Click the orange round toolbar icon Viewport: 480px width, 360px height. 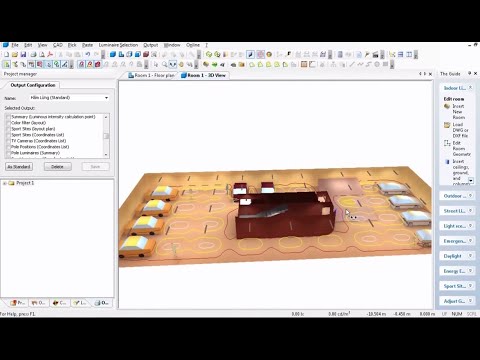pyautogui.click(x=269, y=54)
